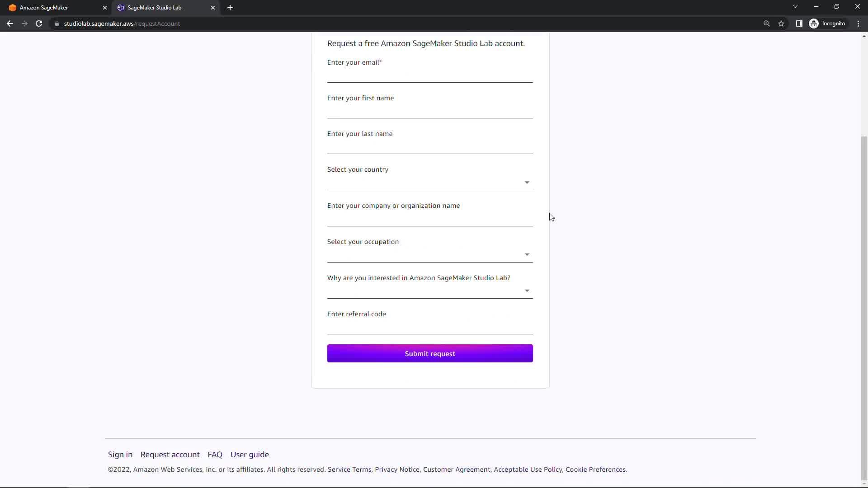868x488 pixels.
Task: Close the SageMaker Studio Lab tab
Action: [x=213, y=8]
